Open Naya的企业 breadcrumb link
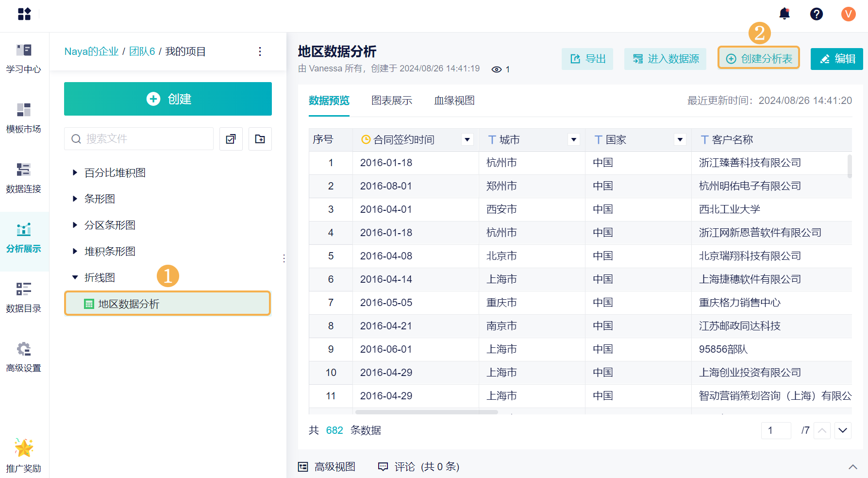Viewport: 868px width, 478px height. tap(92, 51)
